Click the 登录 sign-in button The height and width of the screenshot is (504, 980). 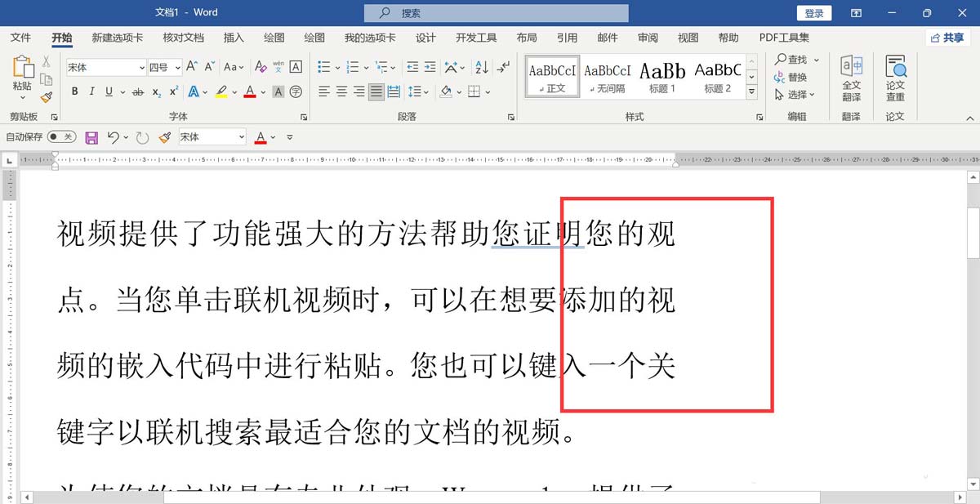(x=813, y=13)
